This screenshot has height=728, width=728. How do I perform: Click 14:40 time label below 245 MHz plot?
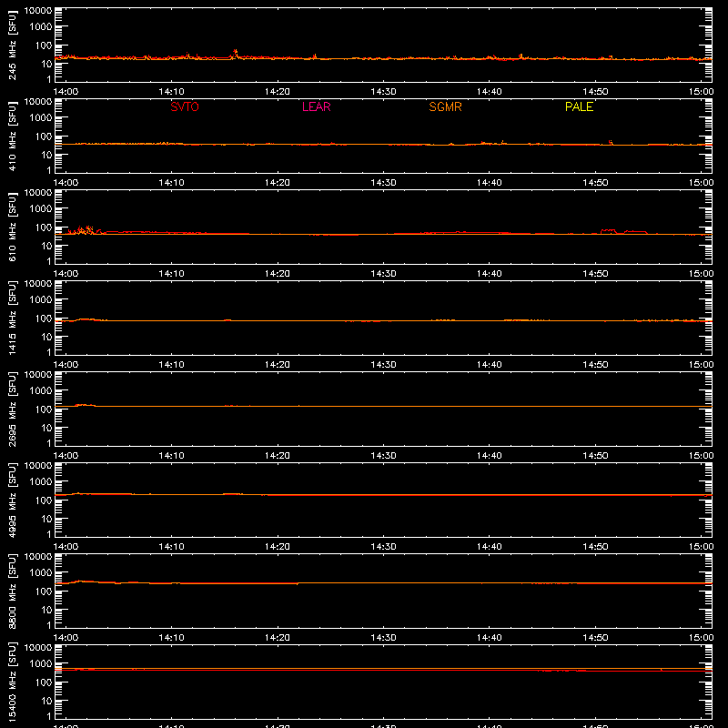(490, 92)
